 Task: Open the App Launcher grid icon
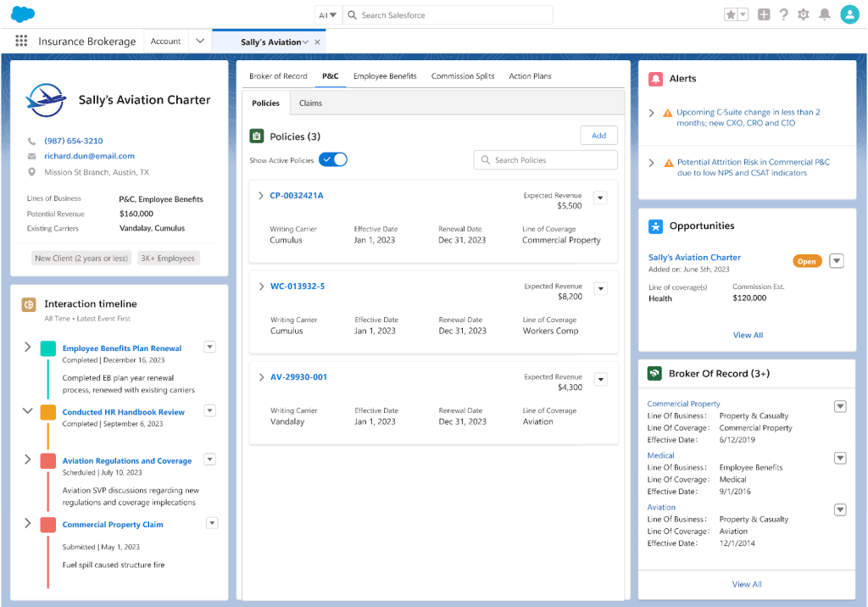pyautogui.click(x=21, y=42)
